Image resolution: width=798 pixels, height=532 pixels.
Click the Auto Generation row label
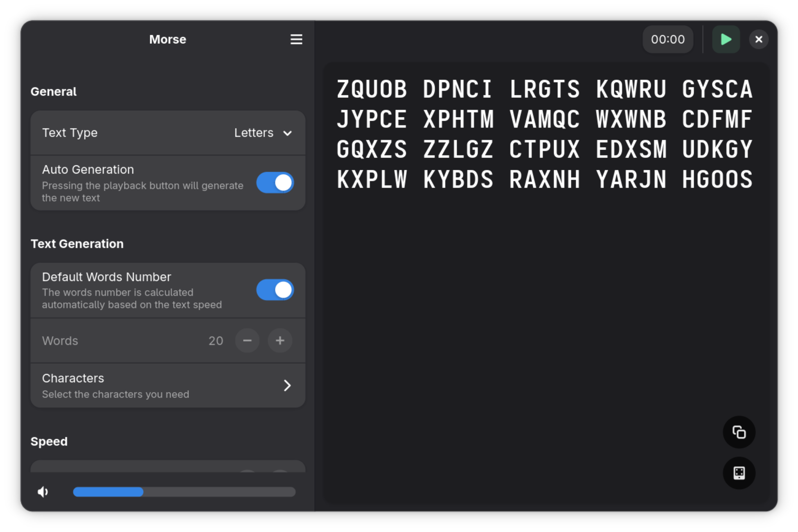[88, 169]
